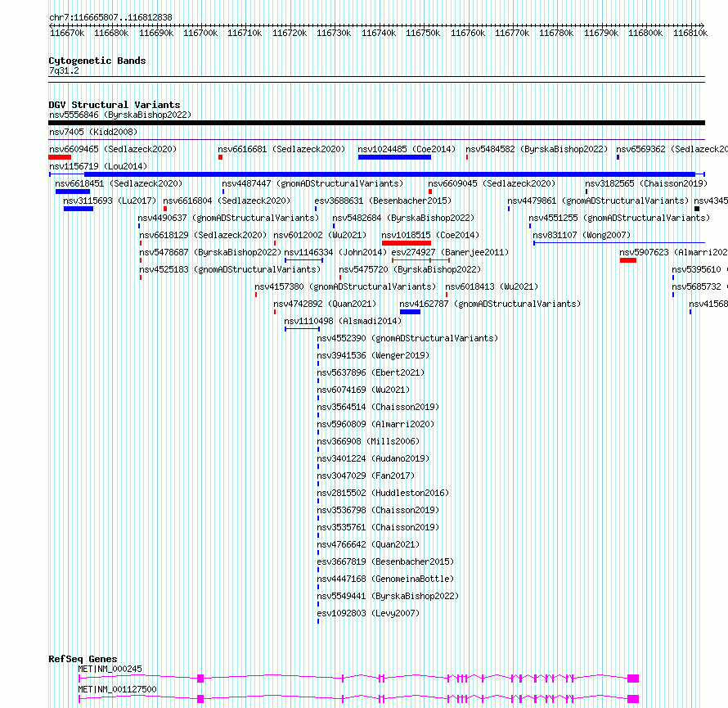Select the red bar under nsv1018515 (Coe2014)
Screen dimensions: 728x708
407,243
